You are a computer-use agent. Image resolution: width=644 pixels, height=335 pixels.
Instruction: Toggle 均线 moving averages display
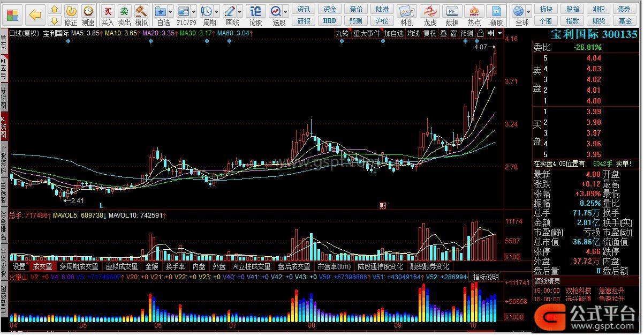pyautogui.click(x=413, y=33)
